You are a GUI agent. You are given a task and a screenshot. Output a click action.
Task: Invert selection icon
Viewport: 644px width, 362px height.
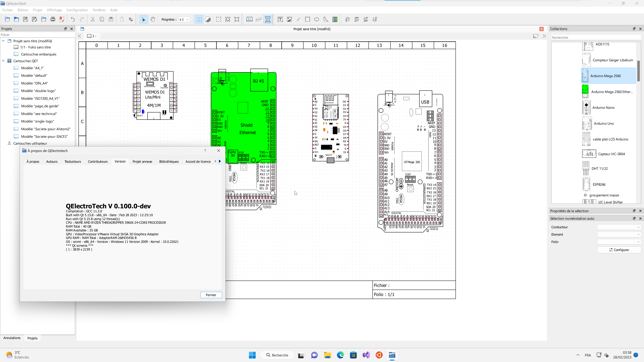click(228, 19)
